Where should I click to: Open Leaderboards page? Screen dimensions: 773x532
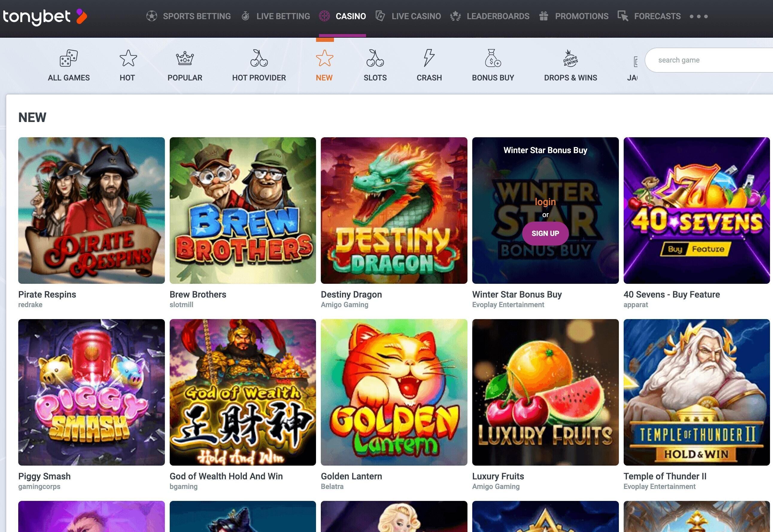[x=498, y=16]
